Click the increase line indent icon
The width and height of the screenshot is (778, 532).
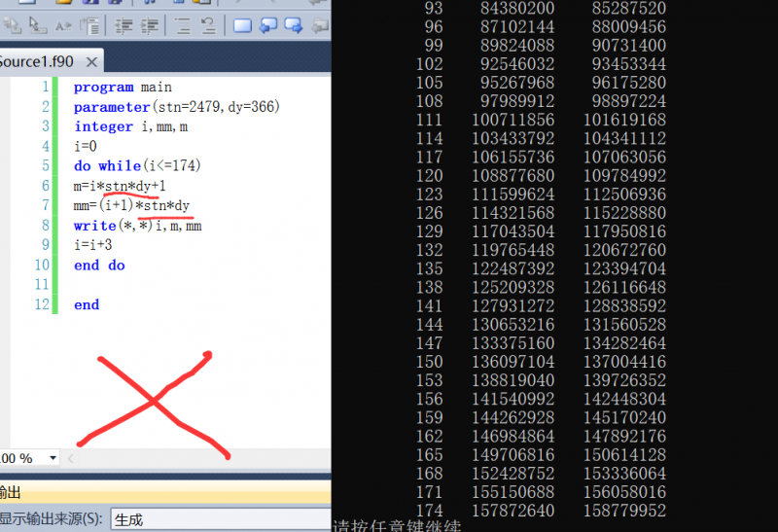pos(151,25)
